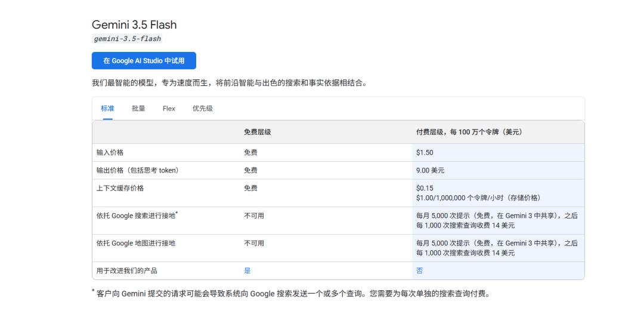Click the 上下文缓存价格 row label
The height and width of the screenshot is (320, 644).
(x=120, y=188)
